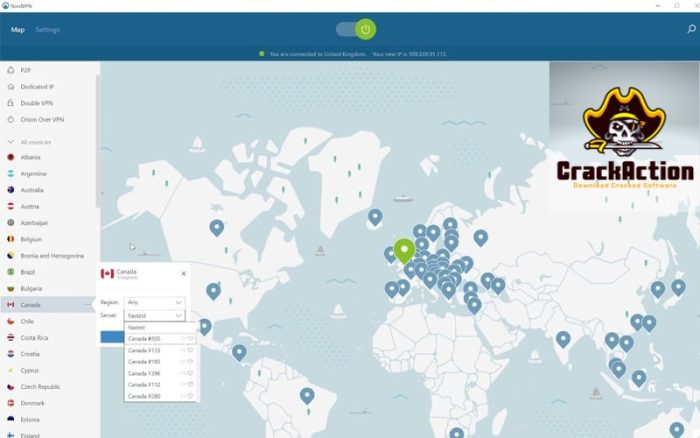Open the three-dot options beside Canada

(x=88, y=305)
